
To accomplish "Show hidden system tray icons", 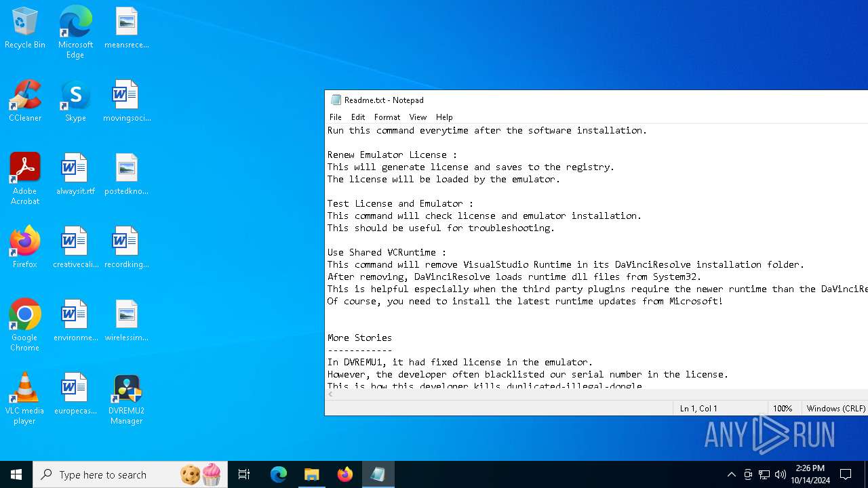I will [x=731, y=474].
